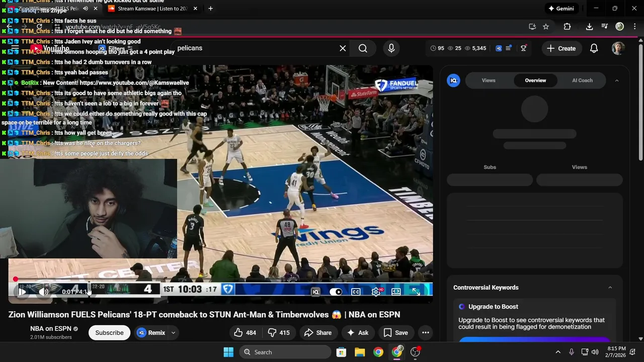Mute the Zion Williamson tab audio icon
Viewport: 644px width, 362px height.
[x=85, y=9]
